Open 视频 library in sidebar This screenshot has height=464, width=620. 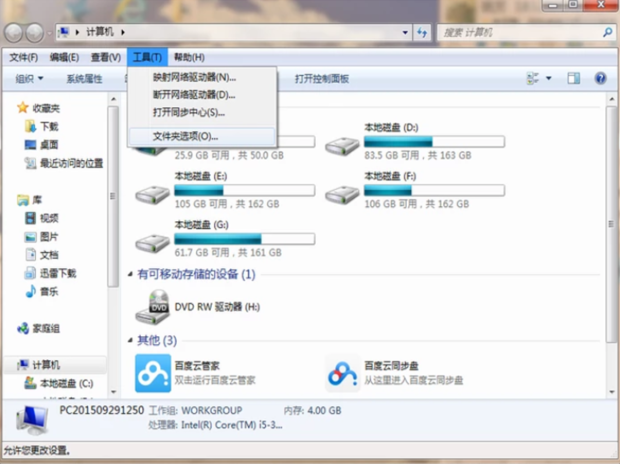pyautogui.click(x=42, y=218)
